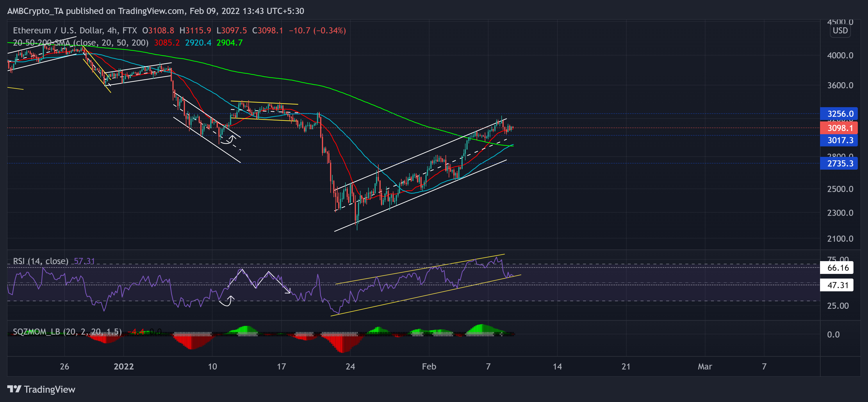Click the 47.31 RSI level label
Image resolution: width=868 pixels, height=402 pixels.
coord(837,285)
